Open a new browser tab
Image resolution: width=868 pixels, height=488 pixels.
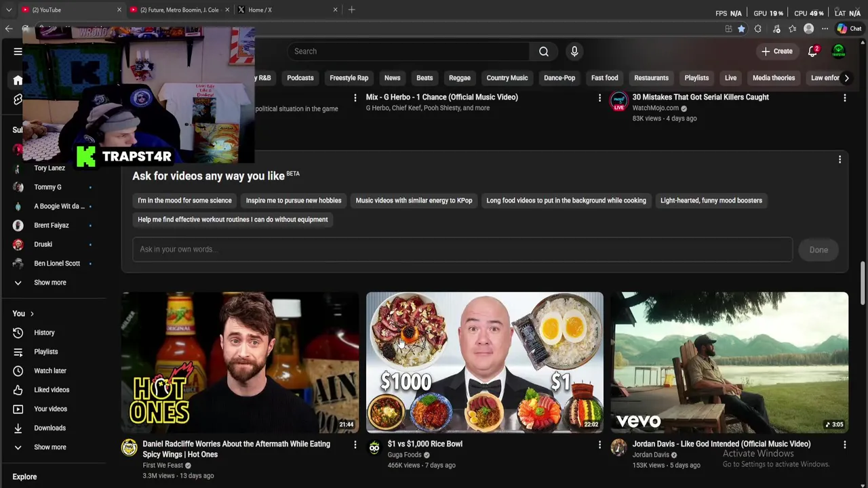[351, 9]
